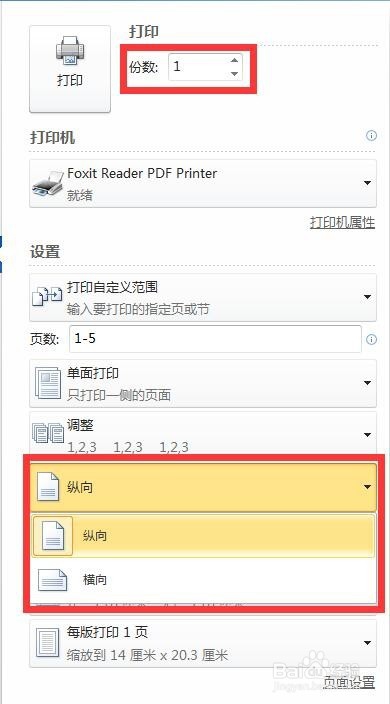Open the 每版打印 1 页 dropdown
Image resolution: width=390 pixels, height=704 pixels.
203,643
